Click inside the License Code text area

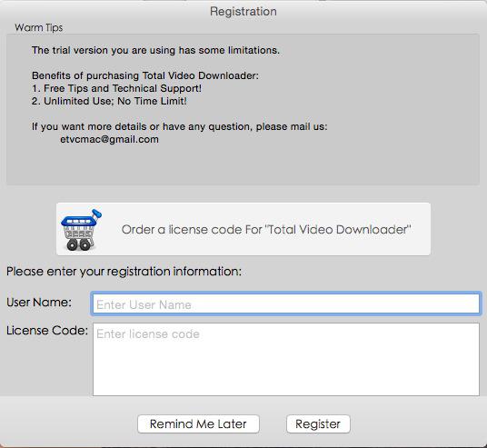[x=285, y=359]
